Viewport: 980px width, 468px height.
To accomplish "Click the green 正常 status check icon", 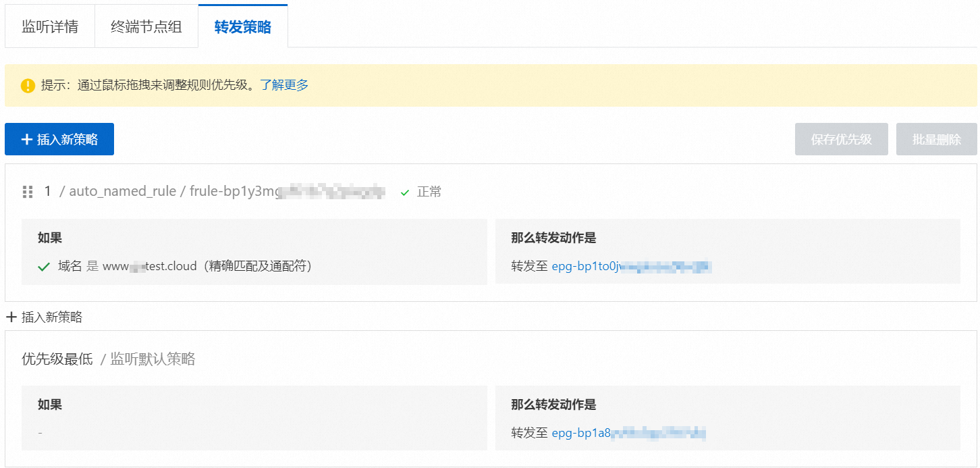I will pos(405,192).
